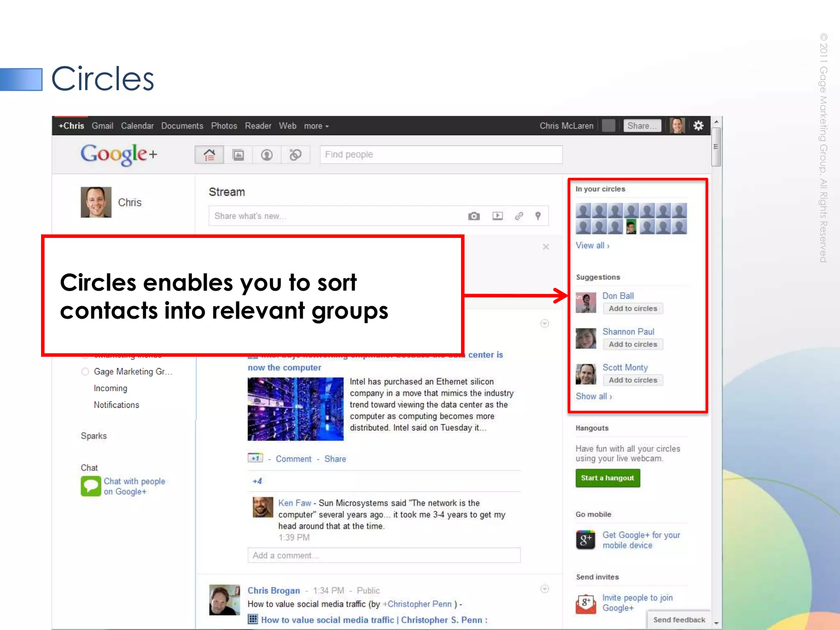Click the data center article thumbnail
The height and width of the screenshot is (630, 840).
point(295,409)
